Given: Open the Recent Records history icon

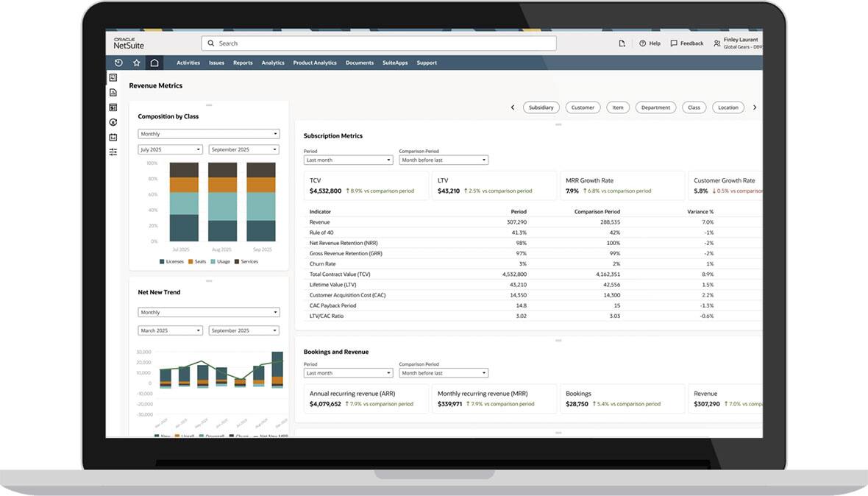Looking at the screenshot, I should [x=118, y=63].
